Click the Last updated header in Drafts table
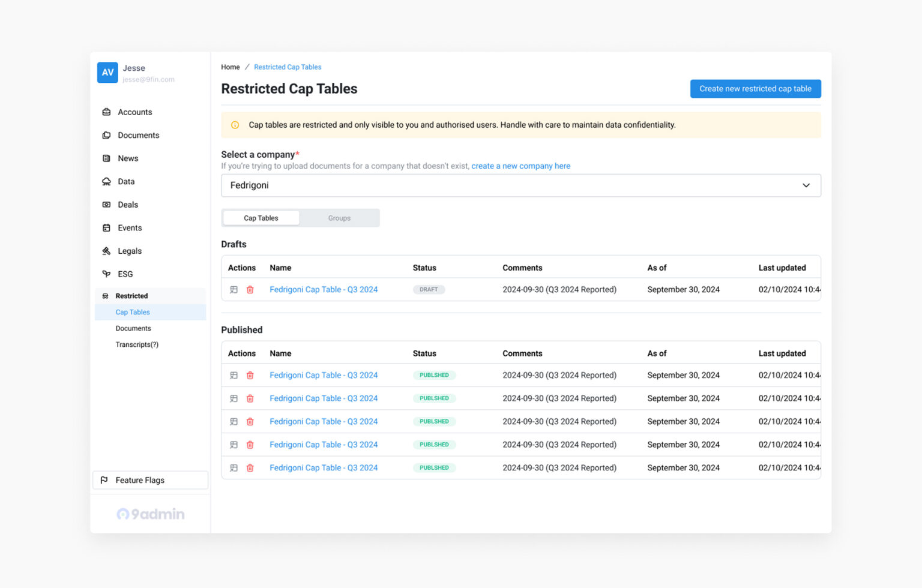This screenshot has width=922, height=588. coord(782,268)
